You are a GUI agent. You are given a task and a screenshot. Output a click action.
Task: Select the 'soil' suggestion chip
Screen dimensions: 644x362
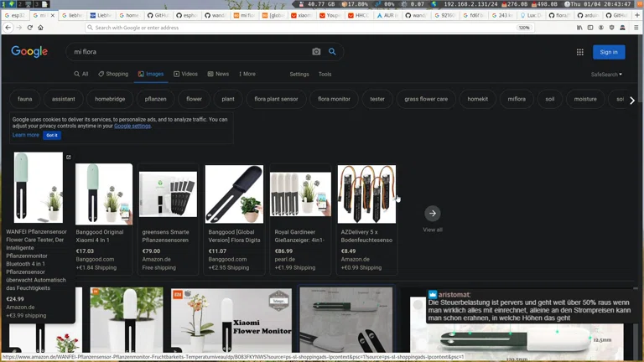click(549, 99)
